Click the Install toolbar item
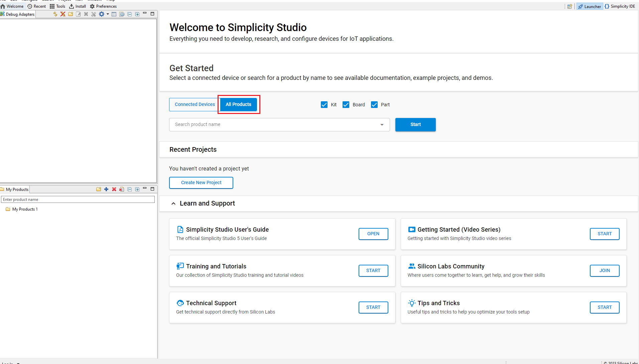 click(78, 6)
